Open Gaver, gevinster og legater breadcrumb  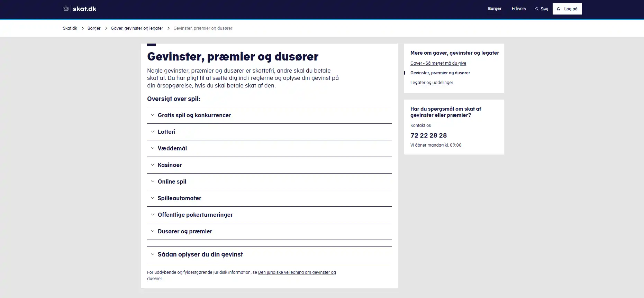tap(137, 28)
